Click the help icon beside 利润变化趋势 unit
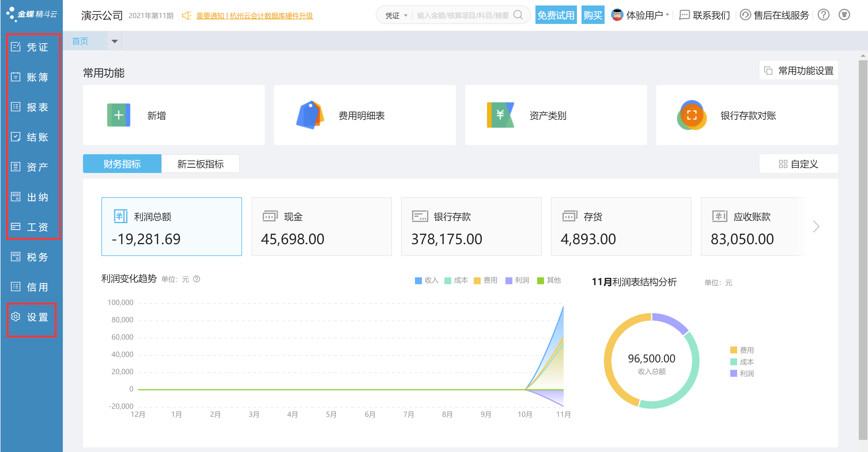 (197, 279)
